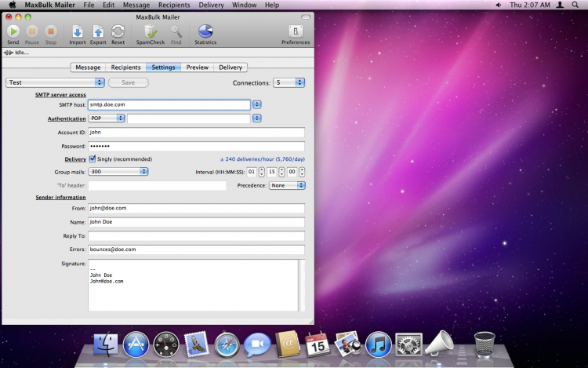Viewport: 588px width, 368px height.
Task: Open Address Book in the Dock
Action: click(x=288, y=344)
